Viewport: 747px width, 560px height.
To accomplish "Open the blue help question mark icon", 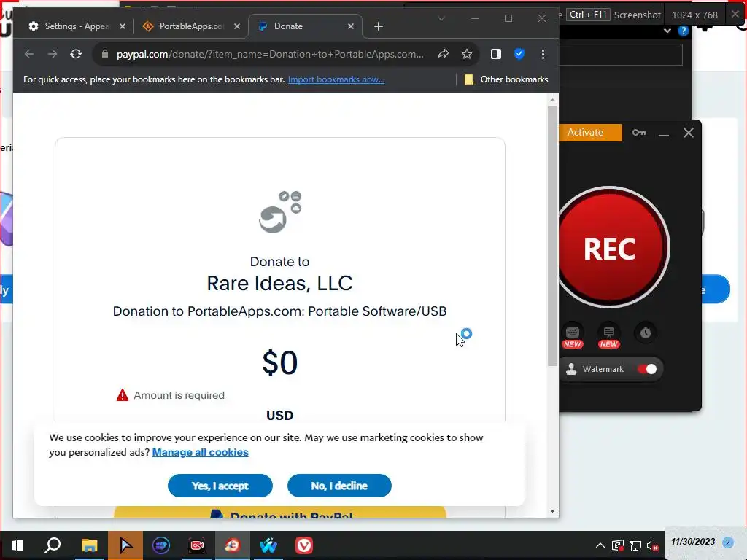I will click(683, 31).
